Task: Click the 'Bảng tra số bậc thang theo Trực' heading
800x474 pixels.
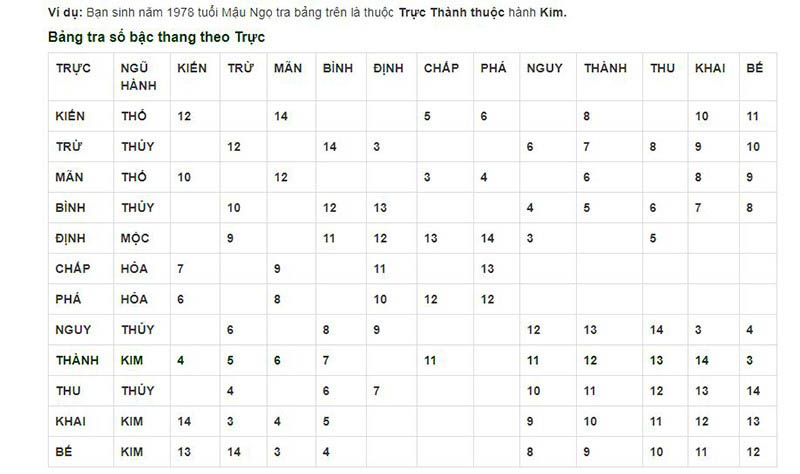Action: tap(156, 37)
